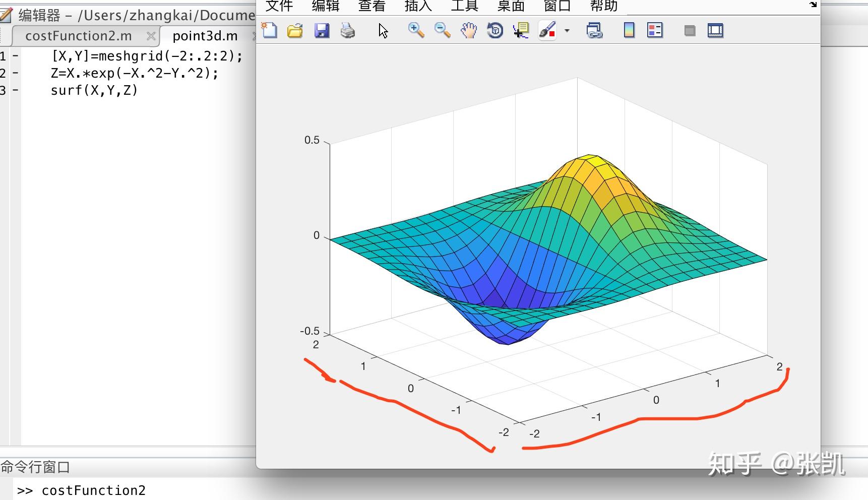Click the red brush color swatch

click(x=552, y=34)
